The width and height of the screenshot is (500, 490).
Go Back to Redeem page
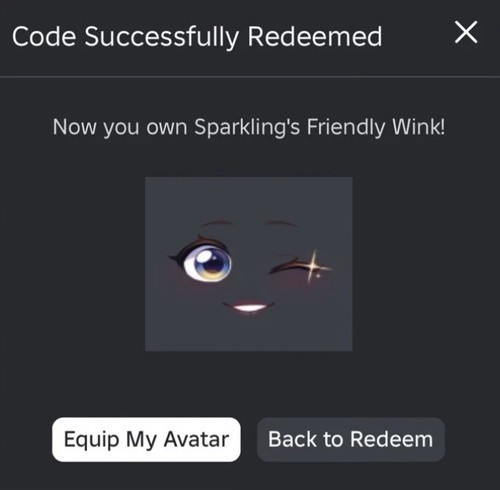[x=351, y=439]
